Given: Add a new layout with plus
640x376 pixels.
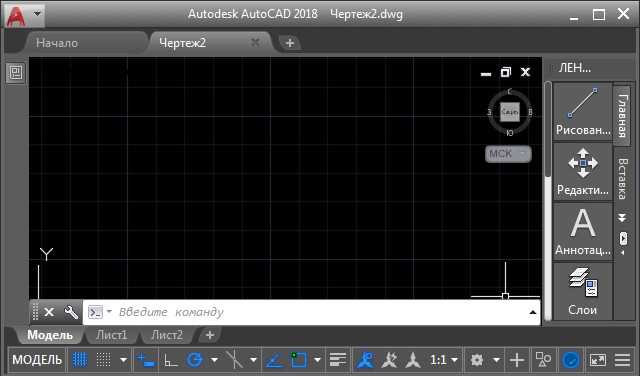Looking at the screenshot, I should pos(210,335).
